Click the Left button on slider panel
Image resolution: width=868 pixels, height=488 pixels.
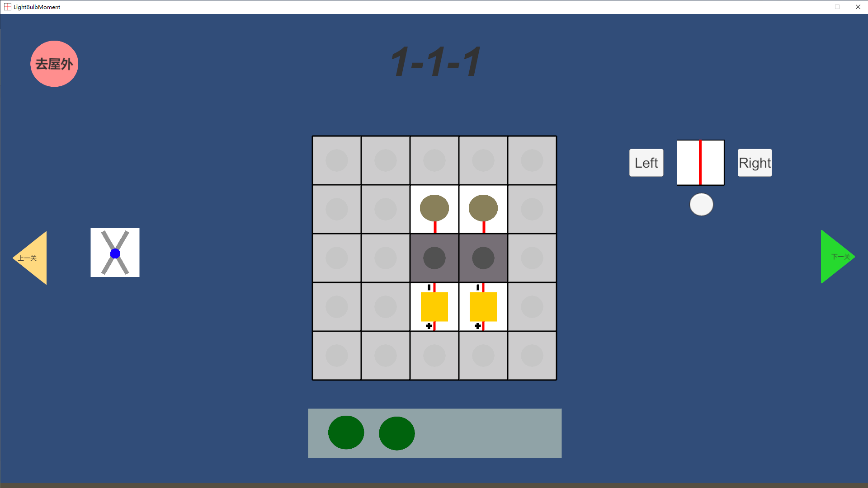(646, 162)
